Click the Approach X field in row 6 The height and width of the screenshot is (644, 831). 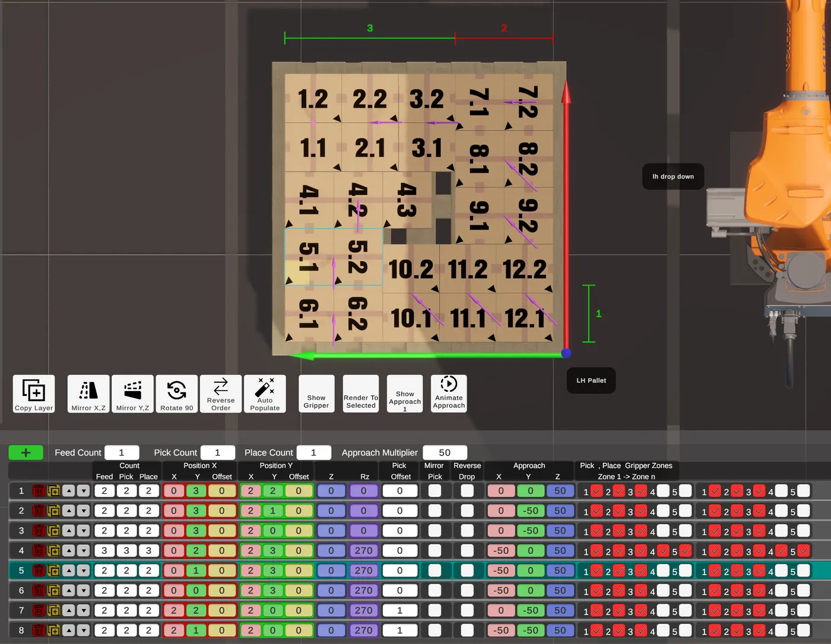501,591
